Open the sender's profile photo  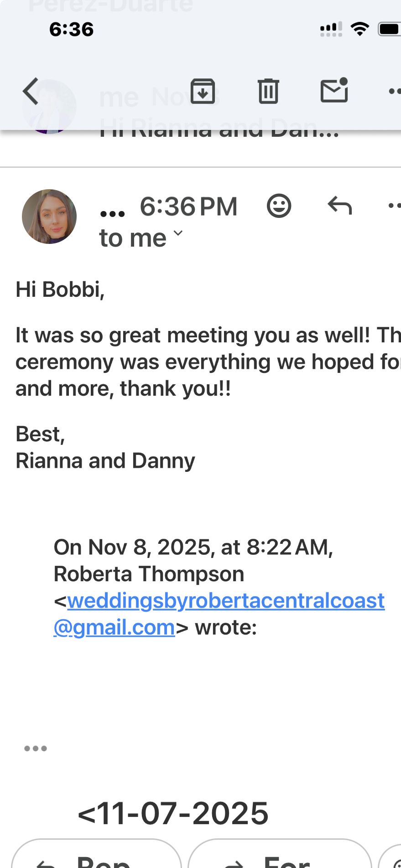(x=49, y=217)
